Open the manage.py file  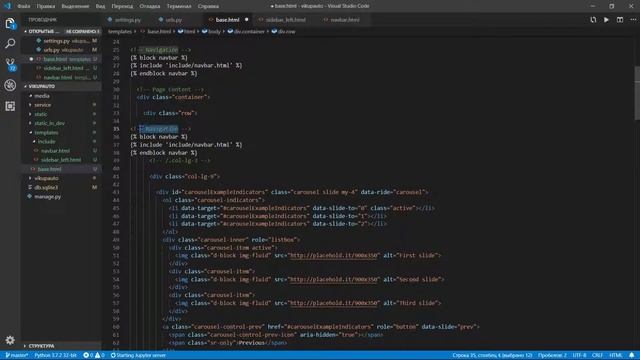61,197
